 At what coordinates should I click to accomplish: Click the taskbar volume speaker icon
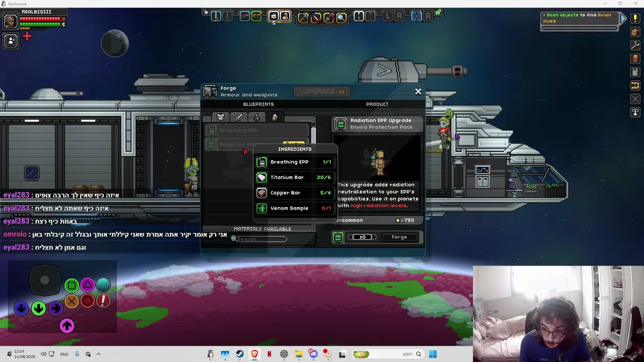pyautogui.click(x=43, y=354)
